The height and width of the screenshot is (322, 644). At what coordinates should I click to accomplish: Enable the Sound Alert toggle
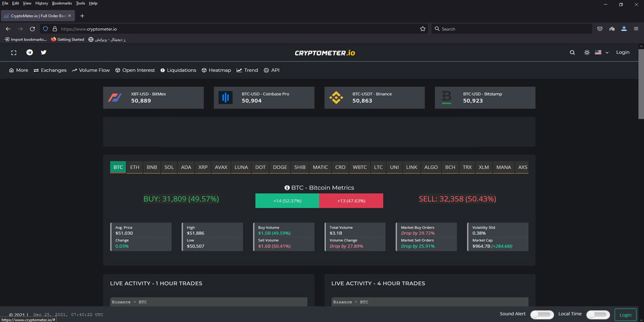tap(542, 314)
